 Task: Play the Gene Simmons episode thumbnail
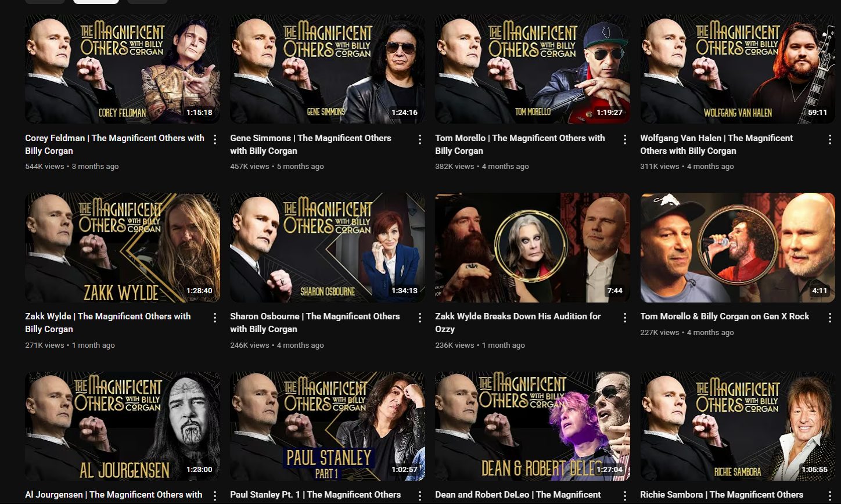click(328, 69)
